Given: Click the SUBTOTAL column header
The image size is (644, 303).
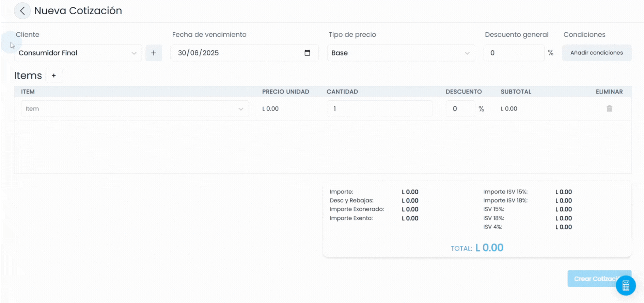Looking at the screenshot, I should (516, 92).
